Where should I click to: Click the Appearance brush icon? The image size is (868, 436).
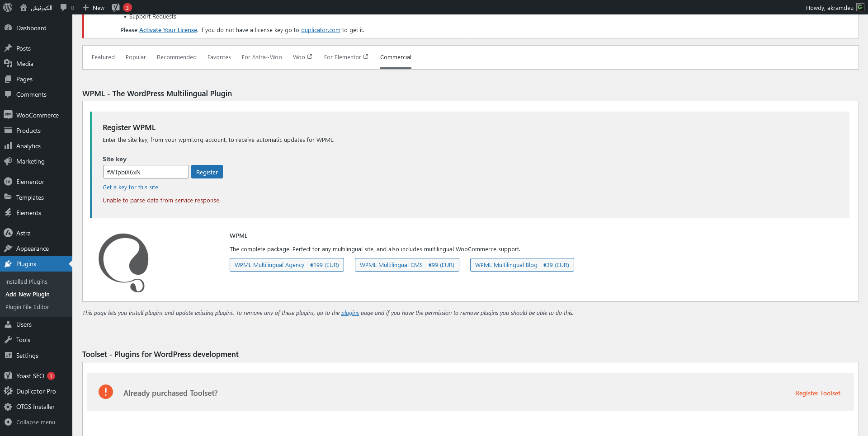(8, 248)
